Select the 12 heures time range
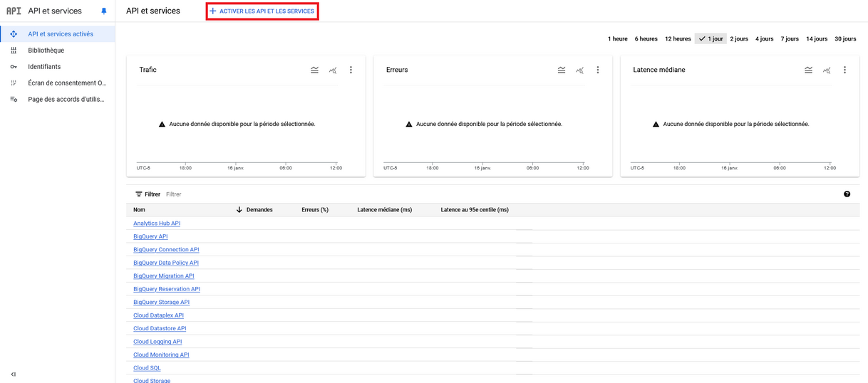Screen dimensions: 868x383 [x=678, y=39]
